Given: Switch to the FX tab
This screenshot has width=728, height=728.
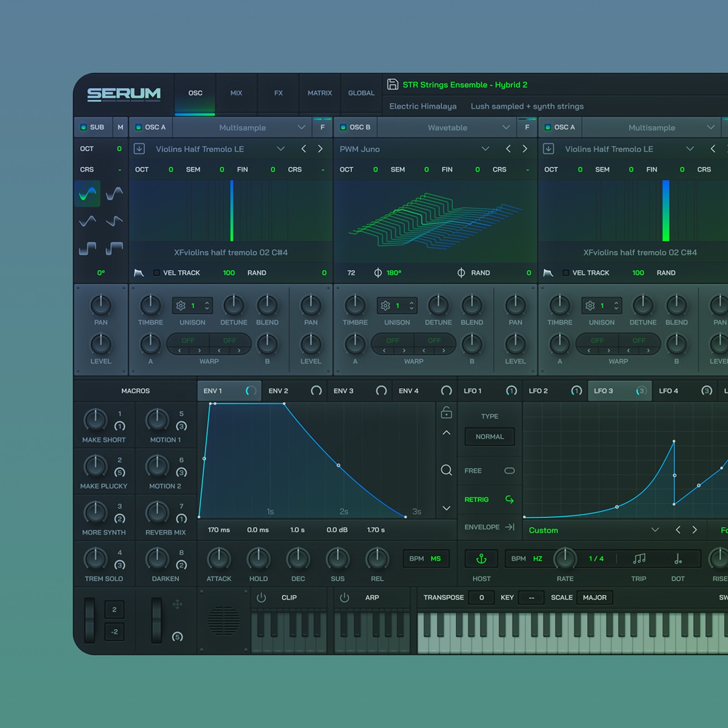Looking at the screenshot, I should pos(278,93).
